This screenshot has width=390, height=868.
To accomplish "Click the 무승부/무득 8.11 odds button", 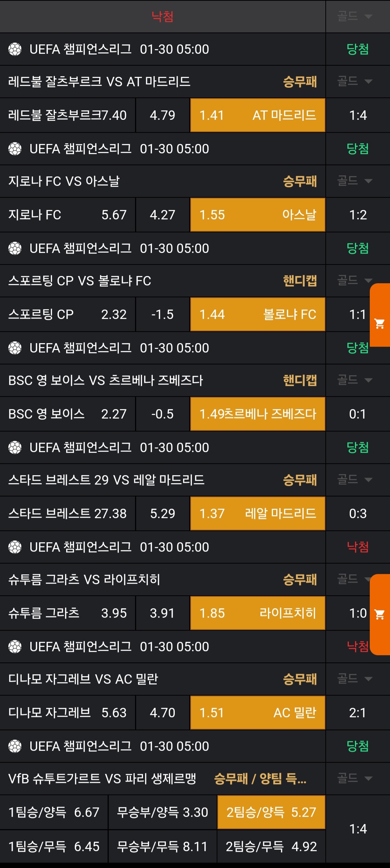I will (162, 846).
